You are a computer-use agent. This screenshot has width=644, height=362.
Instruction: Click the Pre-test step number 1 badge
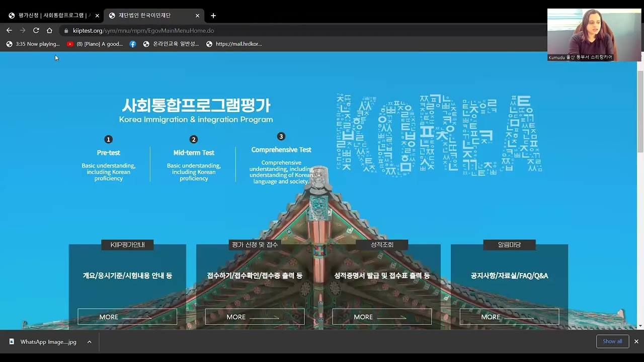[x=108, y=139]
